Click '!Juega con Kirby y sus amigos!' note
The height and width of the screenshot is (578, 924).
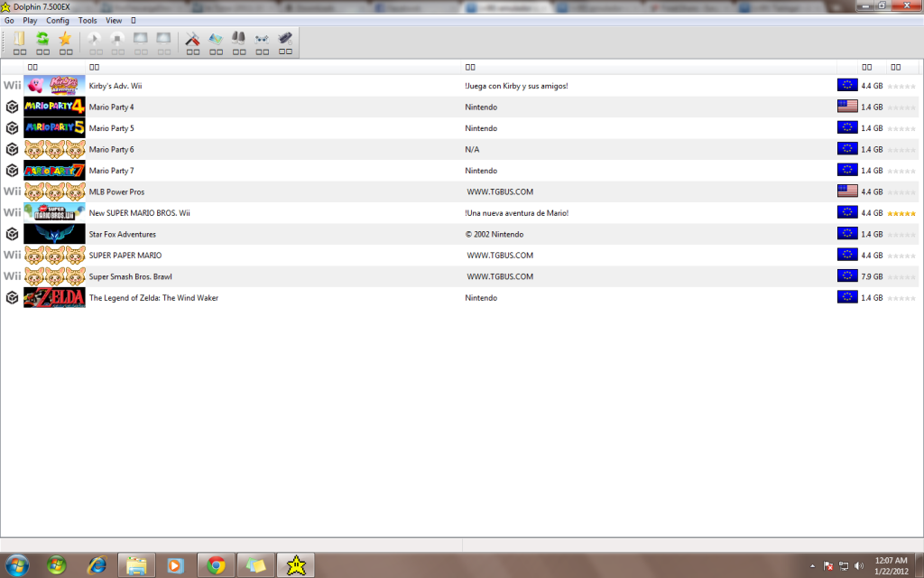coord(516,86)
